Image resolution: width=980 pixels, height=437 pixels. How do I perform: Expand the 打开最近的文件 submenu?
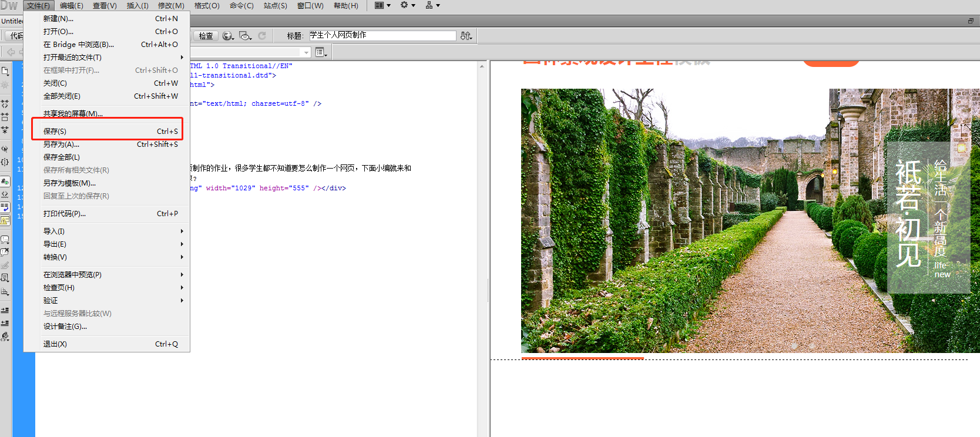(x=106, y=58)
